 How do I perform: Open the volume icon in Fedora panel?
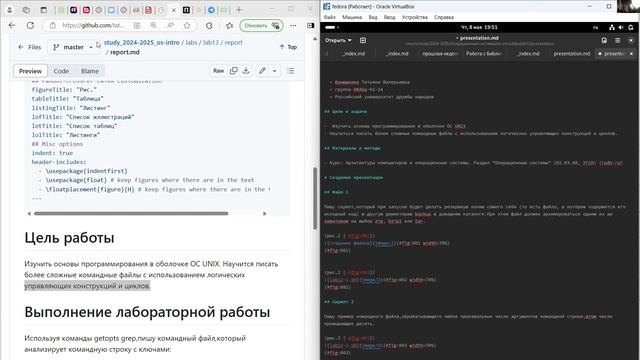click(621, 27)
